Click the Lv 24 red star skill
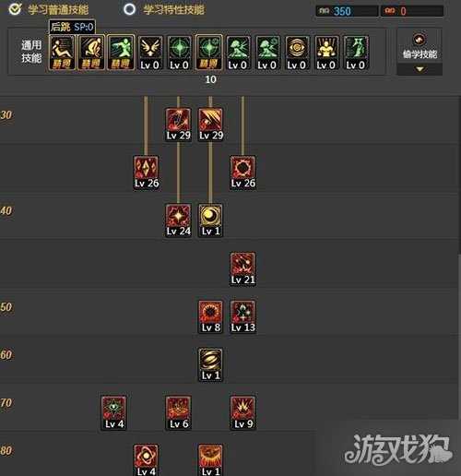This screenshot has height=476, width=461. [x=178, y=220]
